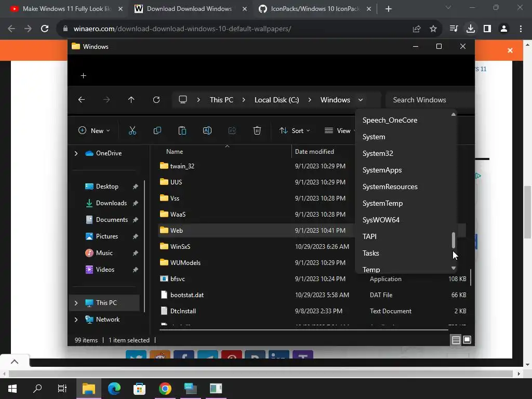Sort by the Name column header
The image size is (532, 399).
(175, 152)
